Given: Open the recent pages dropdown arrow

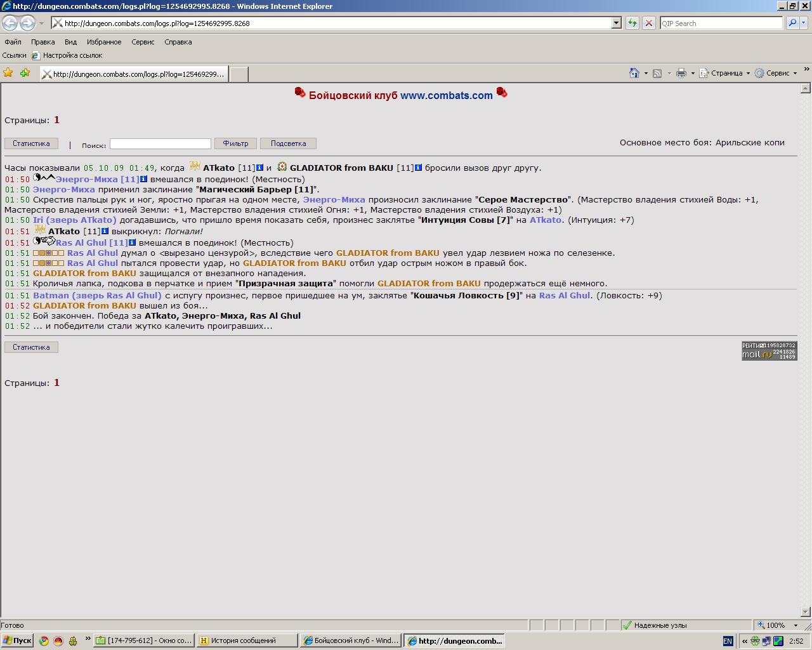Looking at the screenshot, I should (x=41, y=23).
